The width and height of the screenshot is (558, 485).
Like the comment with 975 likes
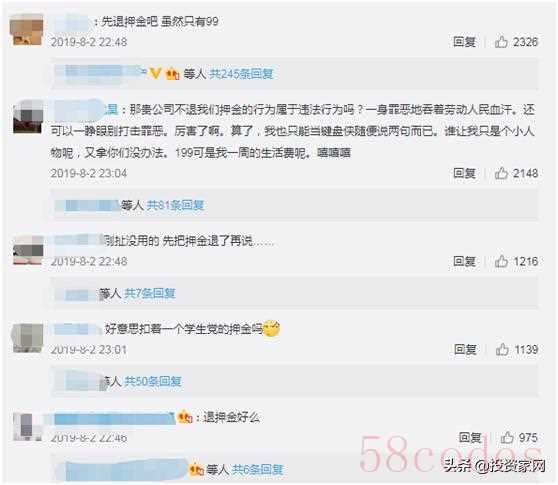point(507,437)
